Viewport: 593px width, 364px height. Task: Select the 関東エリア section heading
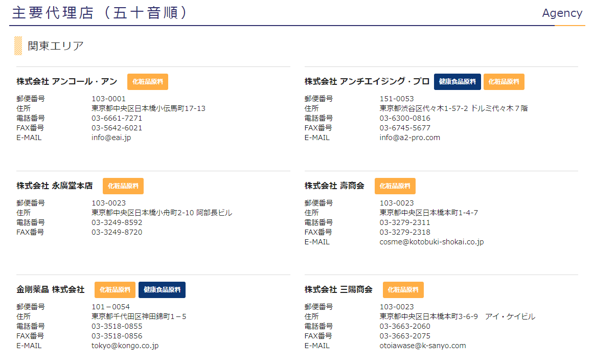pos(56,46)
